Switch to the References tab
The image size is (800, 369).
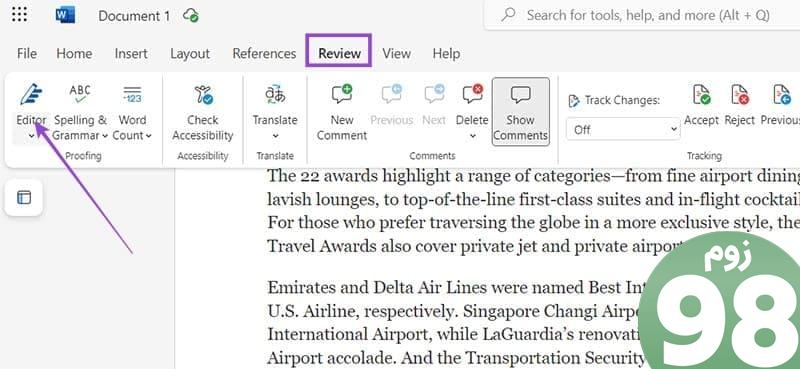(264, 54)
